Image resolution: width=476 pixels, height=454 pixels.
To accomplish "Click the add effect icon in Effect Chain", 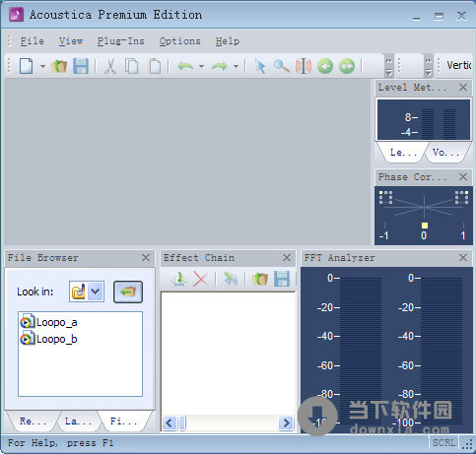I will (179, 279).
